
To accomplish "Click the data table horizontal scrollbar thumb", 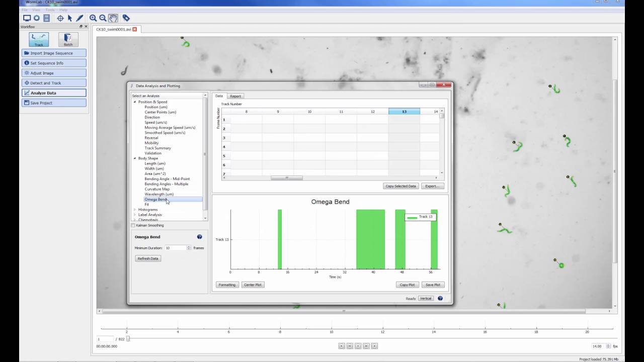I will pyautogui.click(x=287, y=177).
